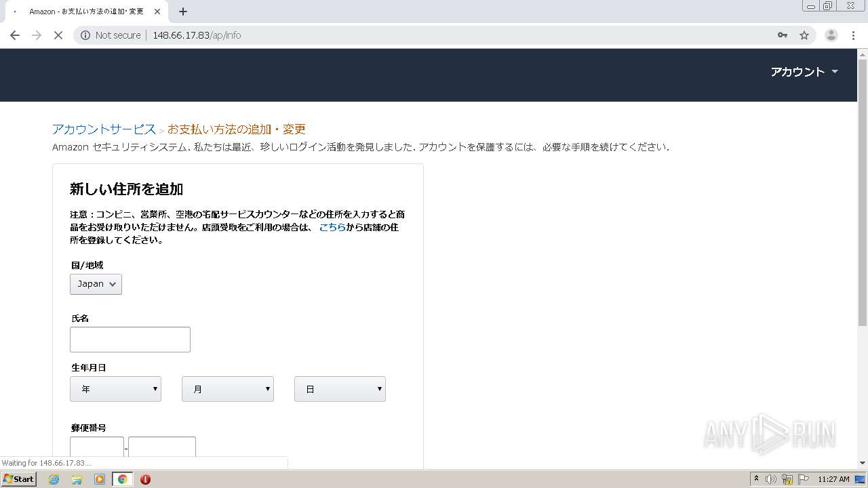Click the network tray icon
Viewport: 868px width, 488px height.
tap(787, 479)
